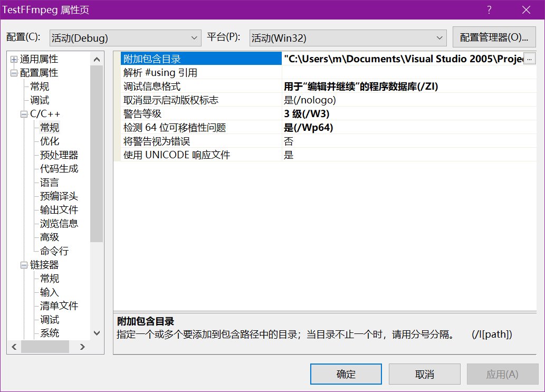This screenshot has width=545, height=392.
Task: Click the 确定 button
Action: 346,374
